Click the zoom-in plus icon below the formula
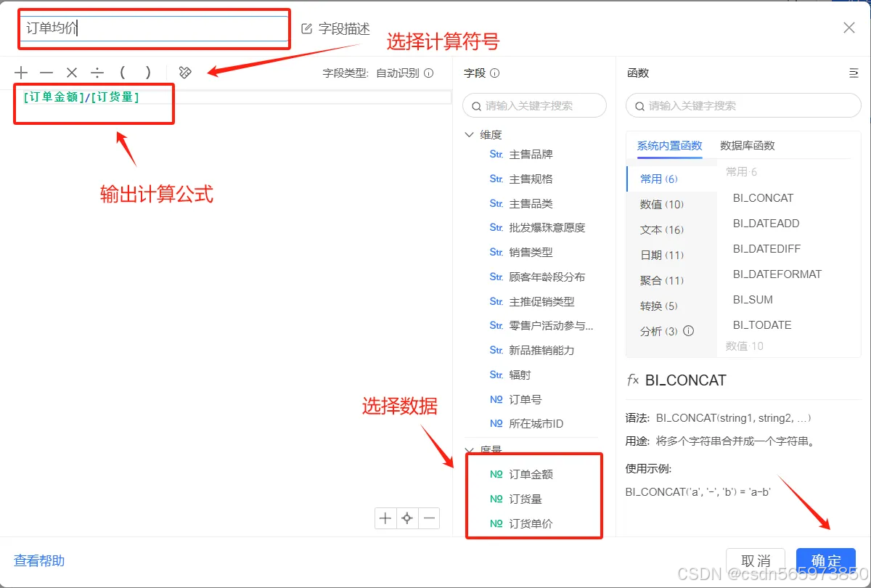The image size is (871, 588). tap(385, 518)
